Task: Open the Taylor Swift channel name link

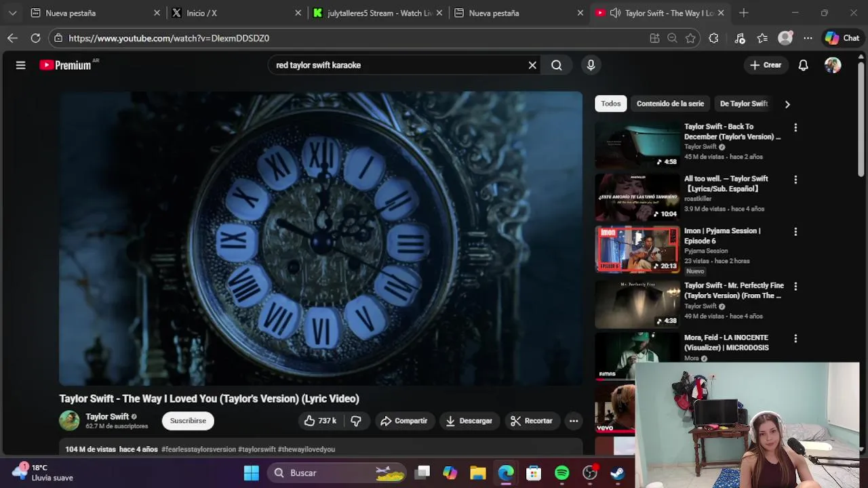Action: (x=107, y=417)
